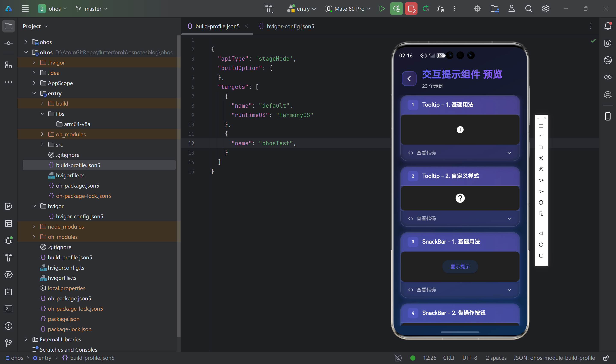Viewport: 616px width, 364px height.
Task: Open the main hamburger menu
Action: coord(25,9)
